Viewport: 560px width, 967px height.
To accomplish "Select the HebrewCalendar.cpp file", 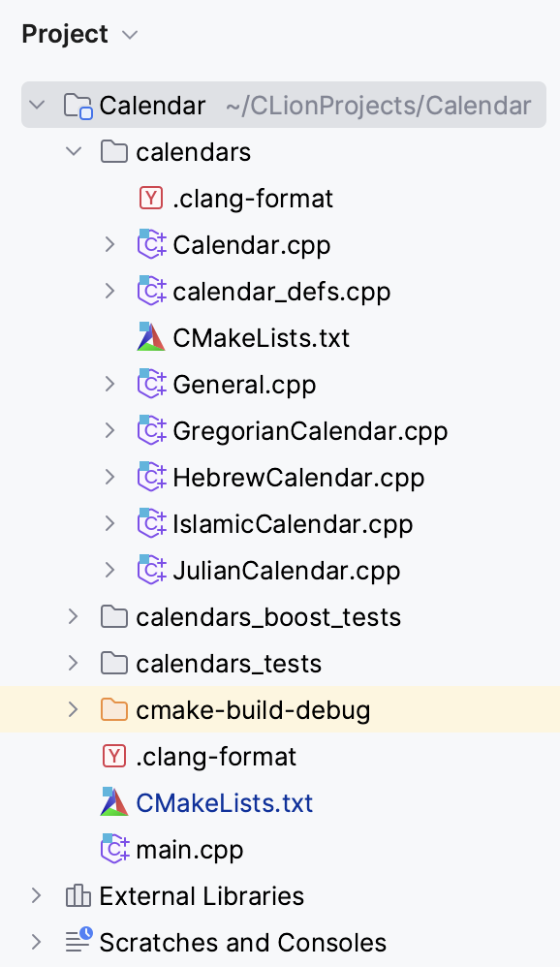I will click(x=301, y=477).
